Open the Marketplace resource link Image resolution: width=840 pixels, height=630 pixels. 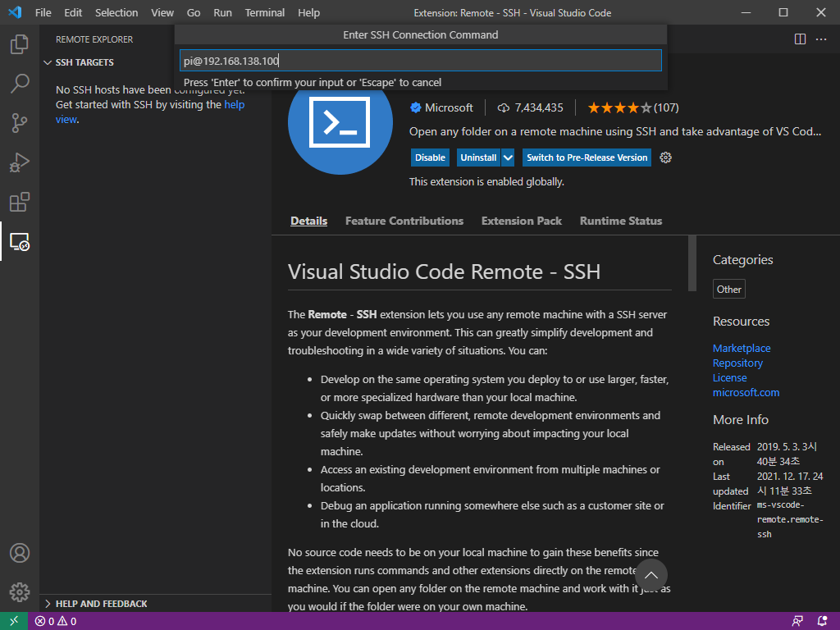[742, 348]
